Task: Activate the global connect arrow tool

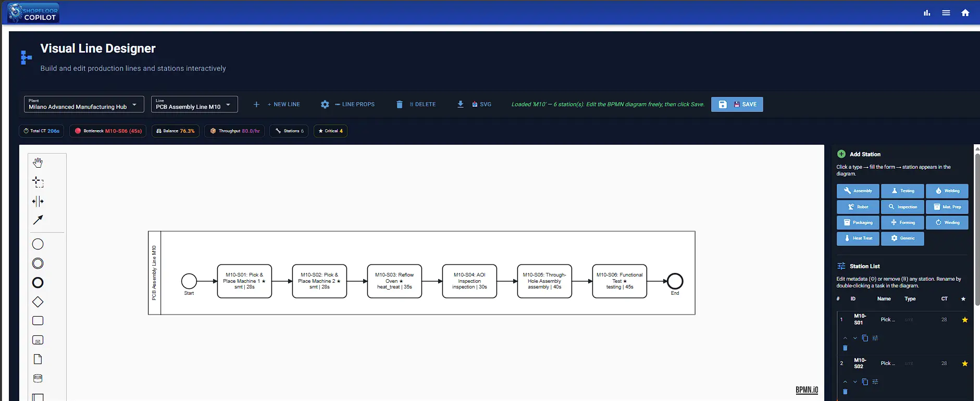Action: 38,220
